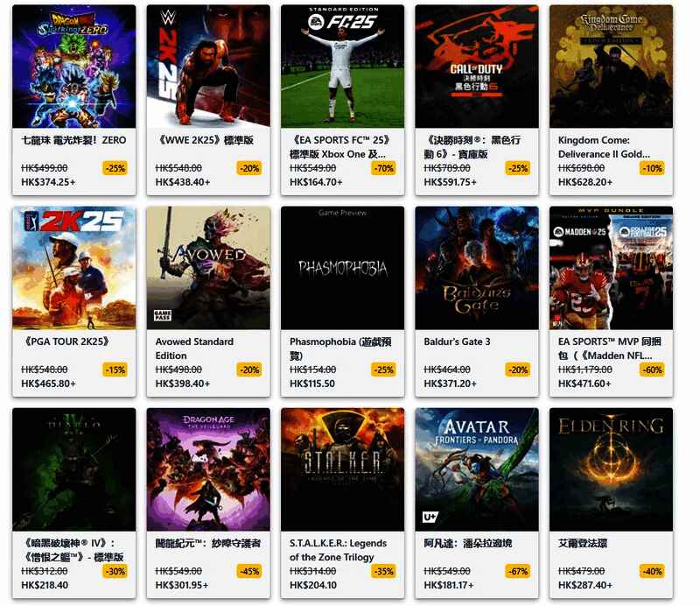Click the U+ badge on Avatar cover

click(430, 517)
